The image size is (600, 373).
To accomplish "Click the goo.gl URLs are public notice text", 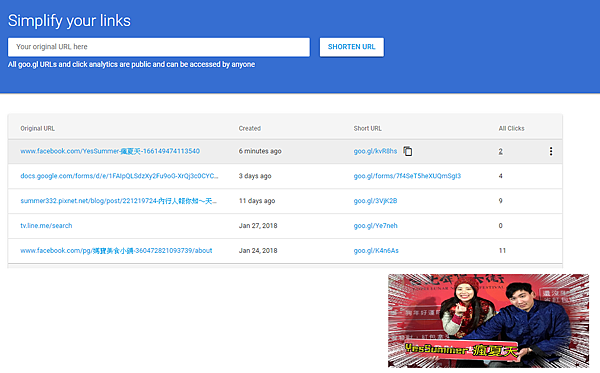I will point(131,64).
